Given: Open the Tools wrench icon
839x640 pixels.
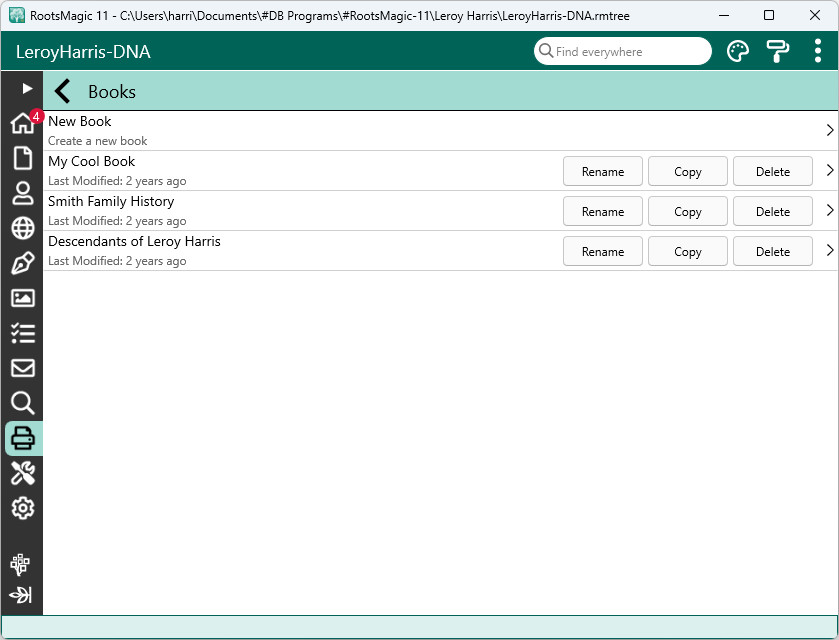Looking at the screenshot, I should (22, 473).
